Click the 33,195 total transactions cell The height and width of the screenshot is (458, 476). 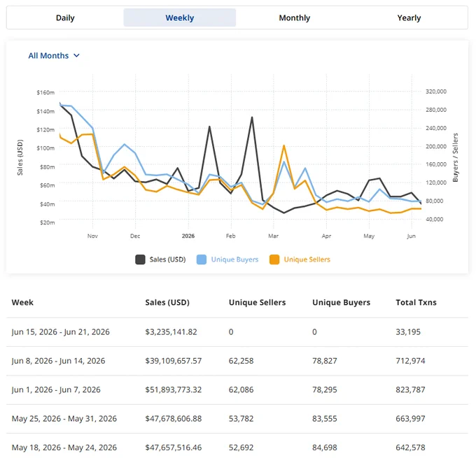click(x=408, y=332)
